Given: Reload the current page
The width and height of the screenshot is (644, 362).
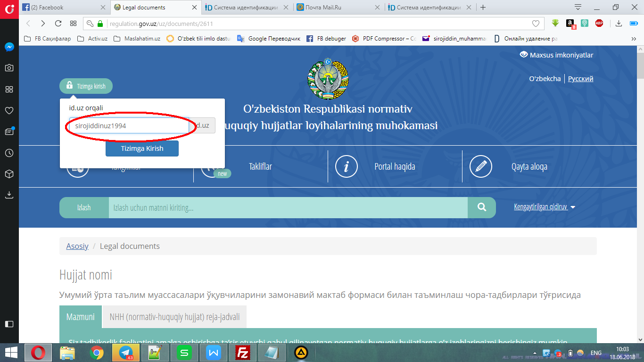Looking at the screenshot, I should coord(58,23).
